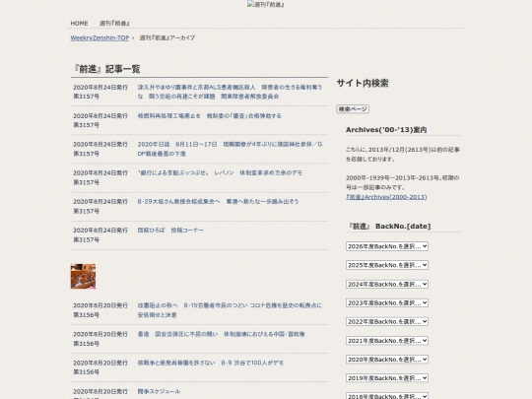Viewport: 532px width, 399px height.
Task: Click the 『前進』 BackNo.[date] heading
Action: [x=389, y=226]
